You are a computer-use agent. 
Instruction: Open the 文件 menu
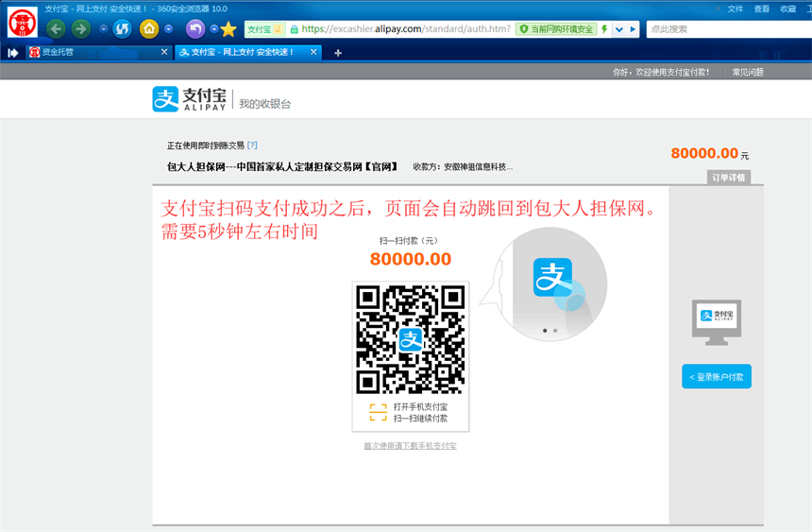pyautogui.click(x=736, y=9)
